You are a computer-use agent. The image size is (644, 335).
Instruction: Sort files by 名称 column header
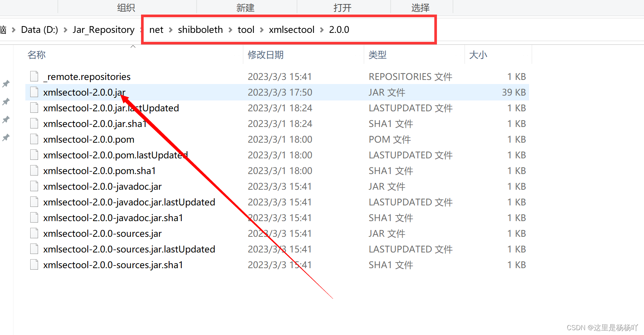click(x=37, y=55)
